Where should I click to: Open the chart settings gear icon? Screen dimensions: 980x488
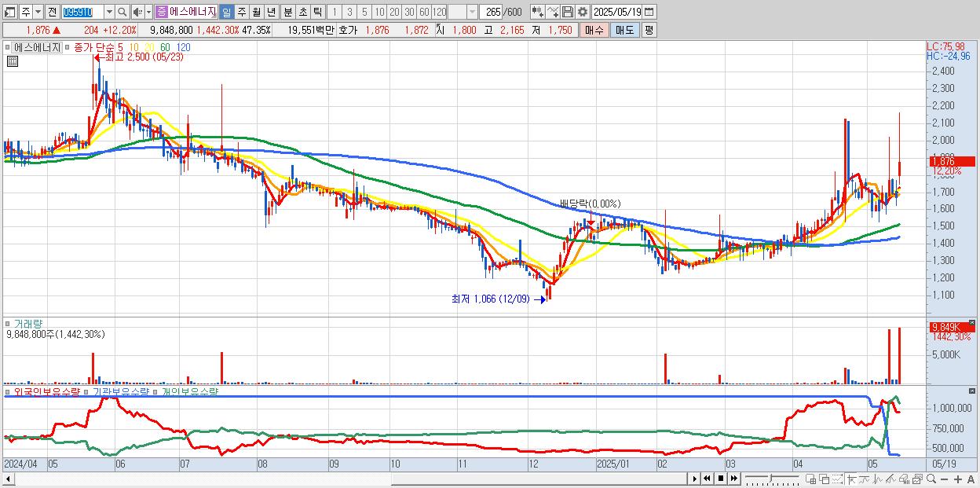click(x=582, y=13)
